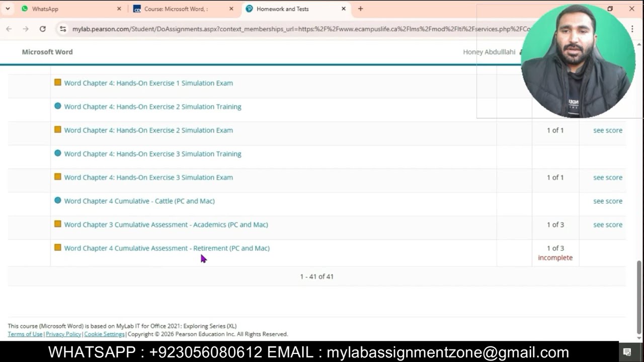Open the Cookie Settings link
Image resolution: width=644 pixels, height=362 pixels.
point(104,334)
